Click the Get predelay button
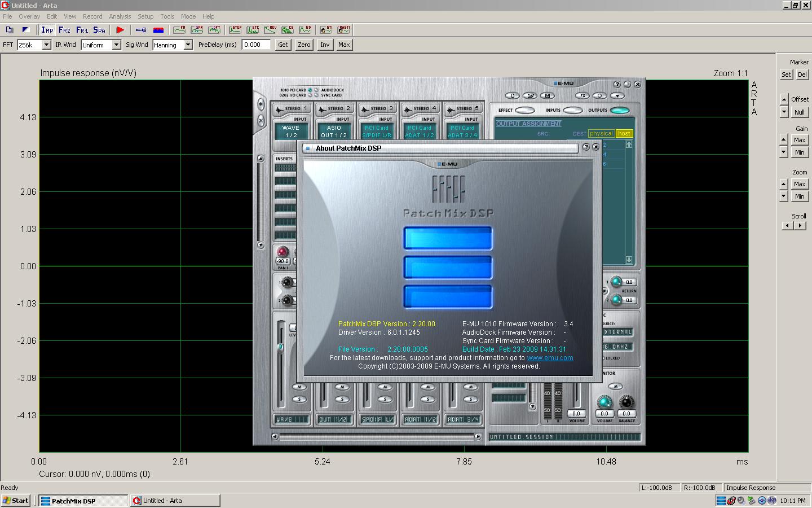The width and height of the screenshot is (812, 508). pos(283,45)
